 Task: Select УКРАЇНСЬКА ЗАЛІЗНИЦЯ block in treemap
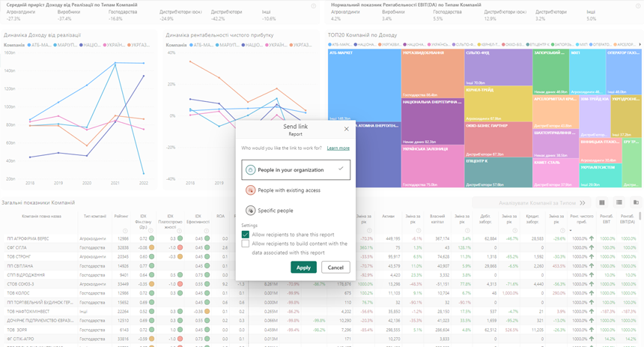tap(433, 166)
